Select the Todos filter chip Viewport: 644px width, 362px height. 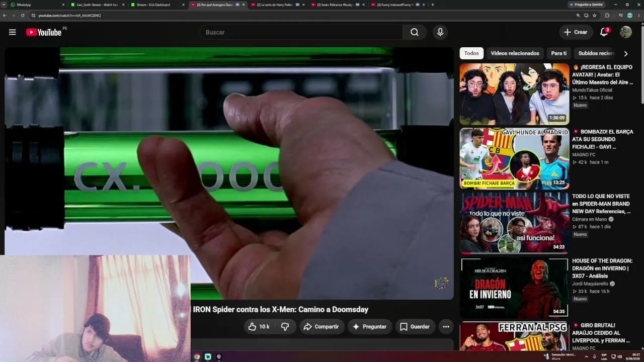tap(471, 53)
